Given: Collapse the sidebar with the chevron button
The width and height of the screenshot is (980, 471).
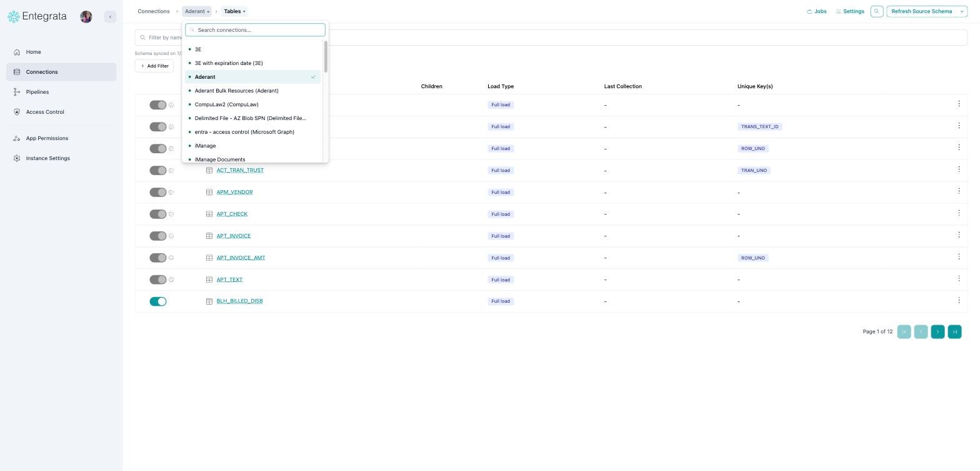Looking at the screenshot, I should [110, 17].
